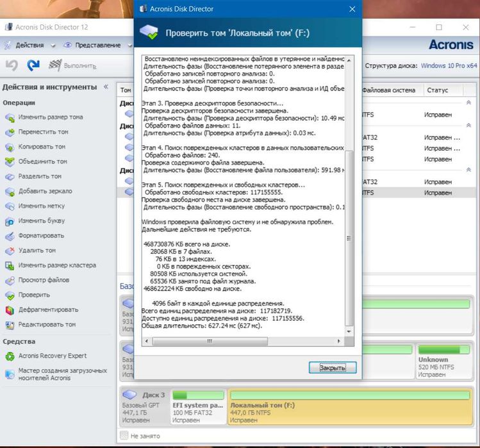Collapse the second disk group chevron
This screenshot has height=448, width=480.
[468, 125]
